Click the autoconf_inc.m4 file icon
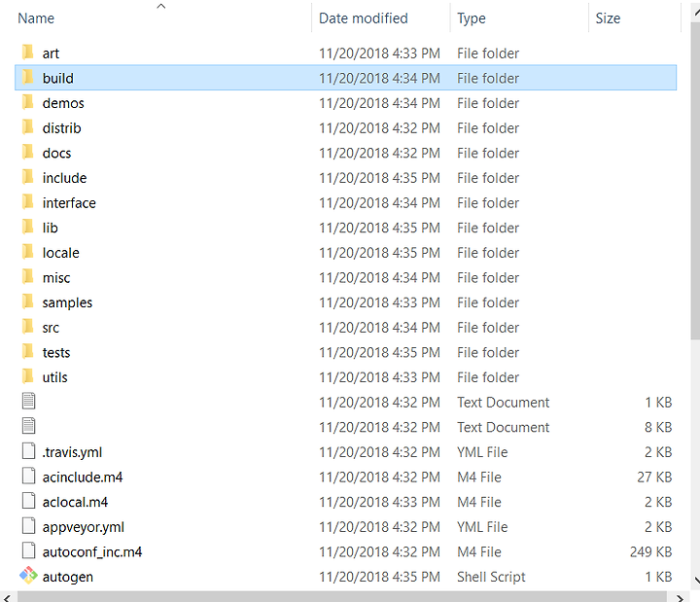This screenshot has width=700, height=602. [x=28, y=550]
